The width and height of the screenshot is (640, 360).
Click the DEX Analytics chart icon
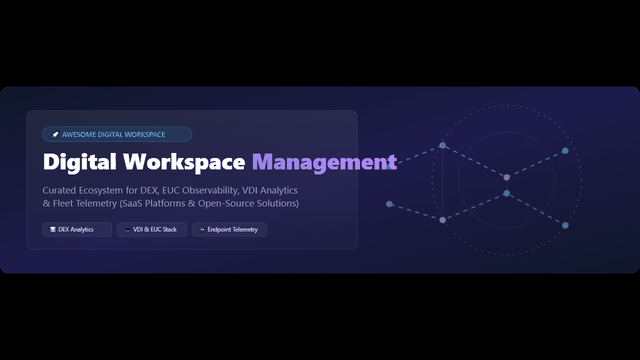pyautogui.click(x=53, y=229)
